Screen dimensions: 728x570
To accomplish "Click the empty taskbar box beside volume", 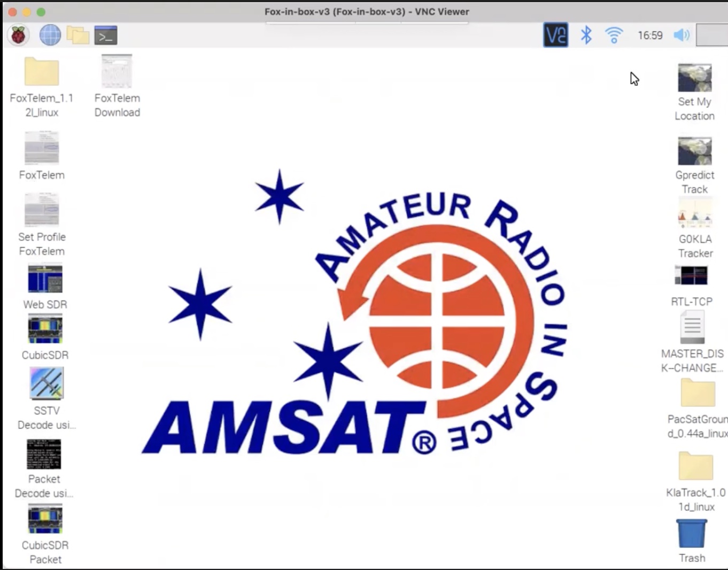I will 712,35.
